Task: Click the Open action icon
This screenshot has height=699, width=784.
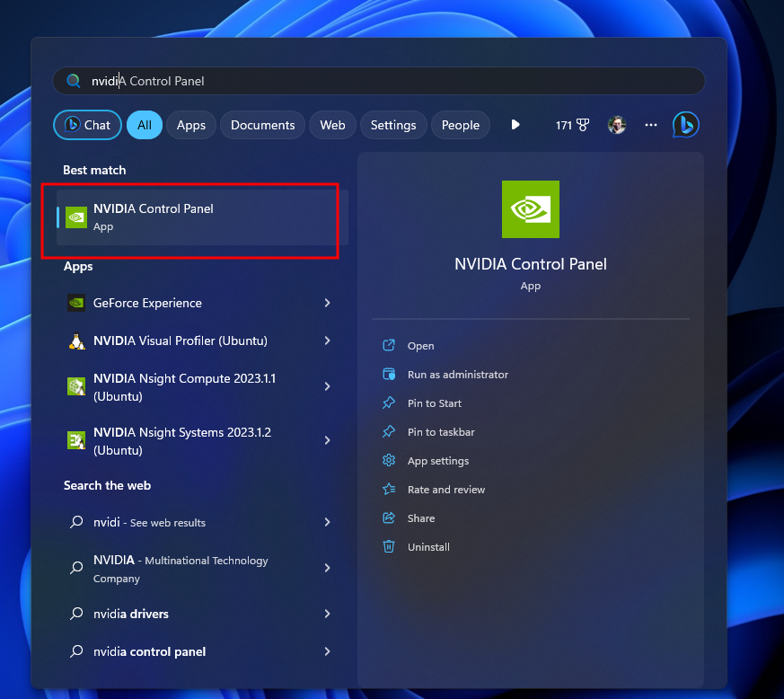Action: point(389,345)
